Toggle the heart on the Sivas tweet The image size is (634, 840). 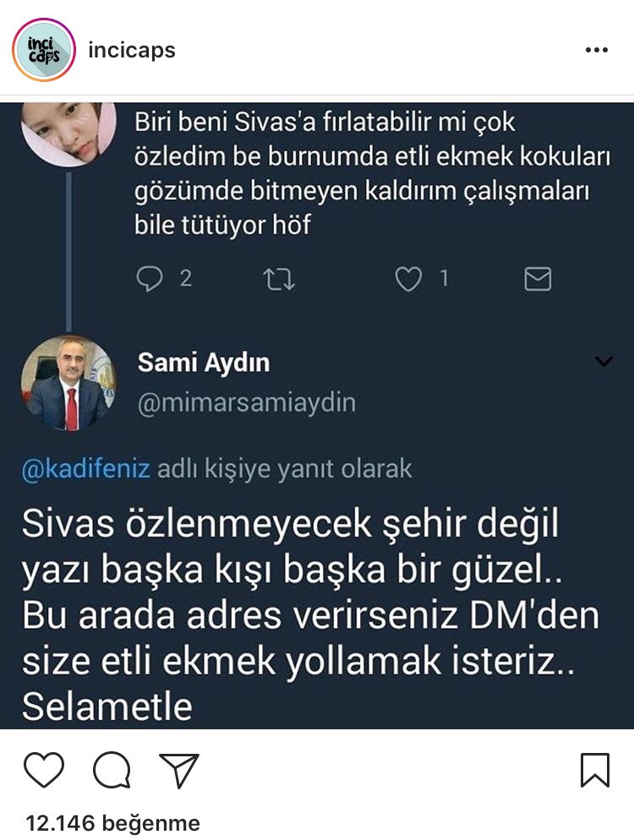point(409,279)
